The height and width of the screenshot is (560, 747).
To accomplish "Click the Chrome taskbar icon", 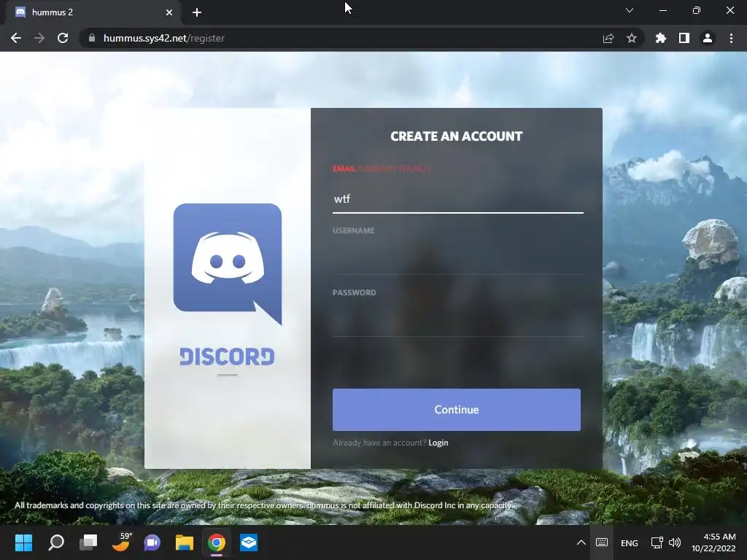I will click(216, 542).
